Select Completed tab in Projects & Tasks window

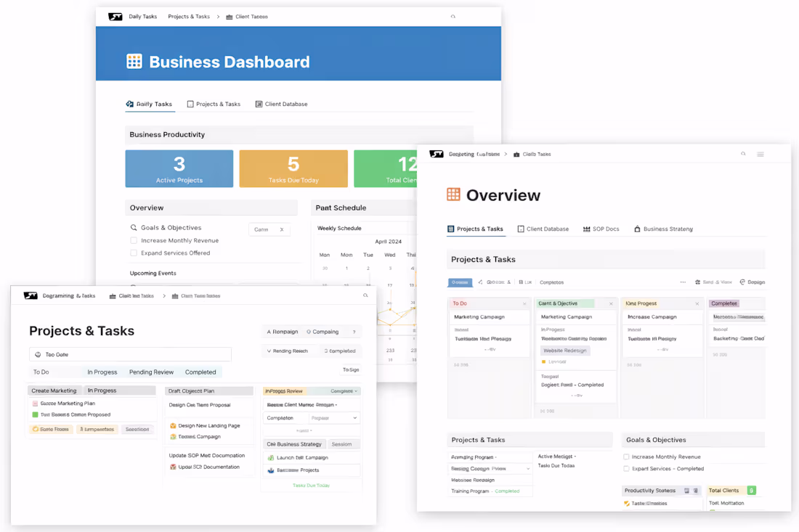pyautogui.click(x=200, y=372)
